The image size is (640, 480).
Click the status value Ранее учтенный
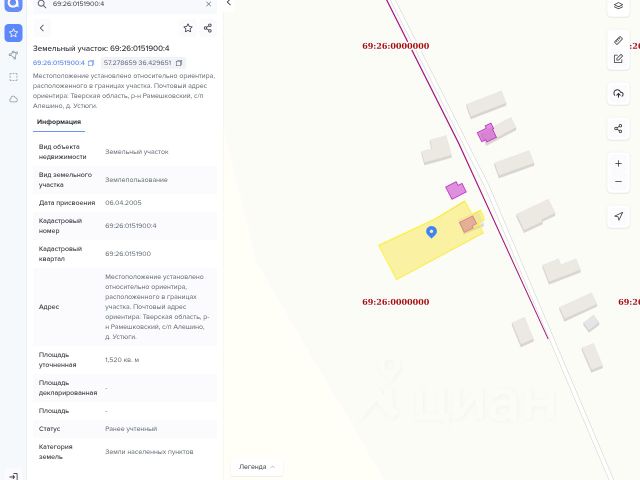(131, 429)
